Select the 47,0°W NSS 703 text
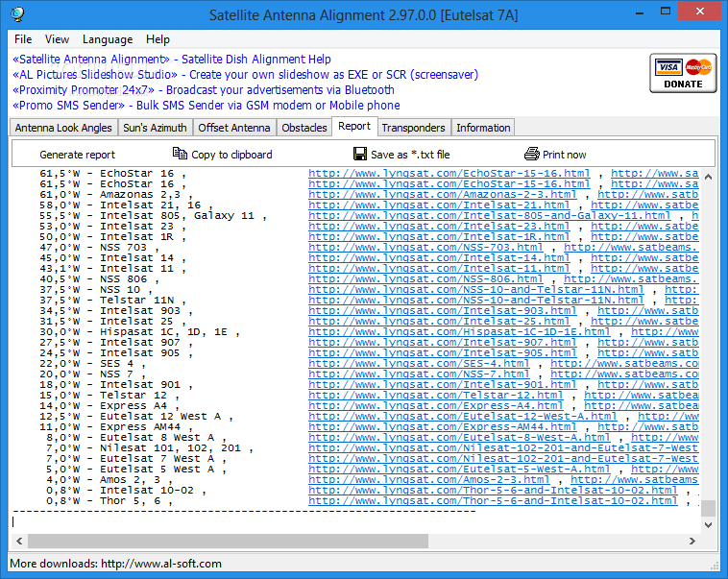728x579 pixels. click(x=99, y=248)
